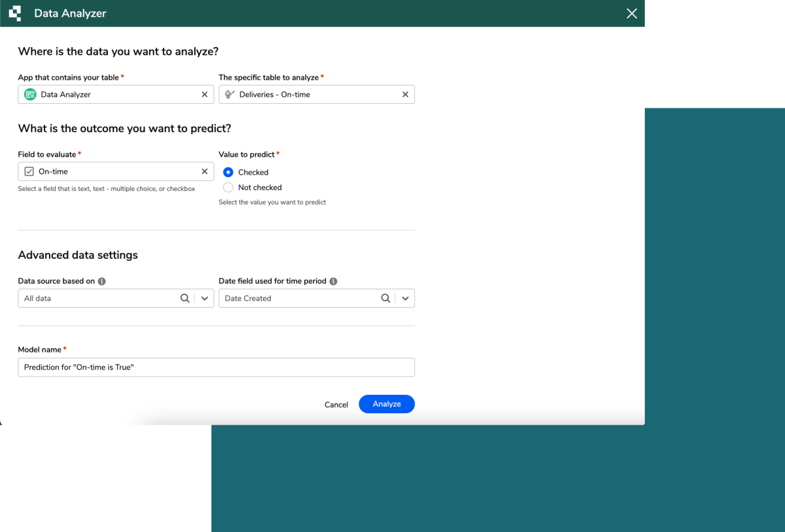Viewport: 785px width, 532px height.
Task: Select the Not checked value to predict
Action: tap(228, 187)
